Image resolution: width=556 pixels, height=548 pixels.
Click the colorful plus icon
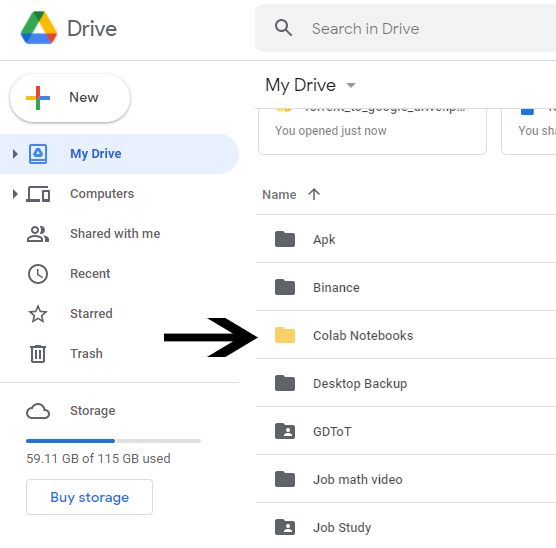(38, 98)
